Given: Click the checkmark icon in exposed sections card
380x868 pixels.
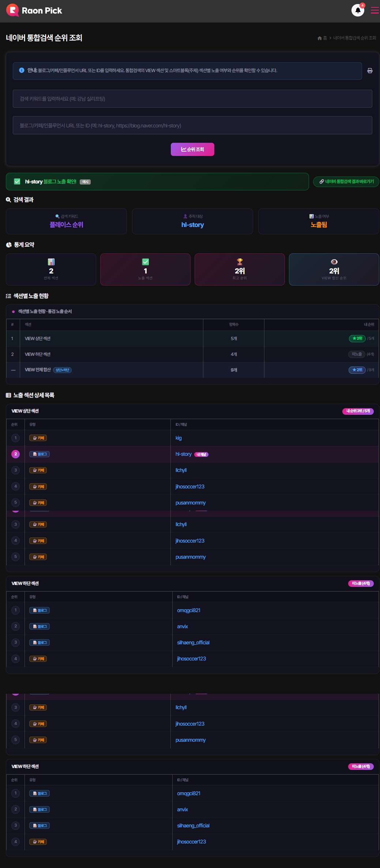Looking at the screenshot, I should click(146, 261).
